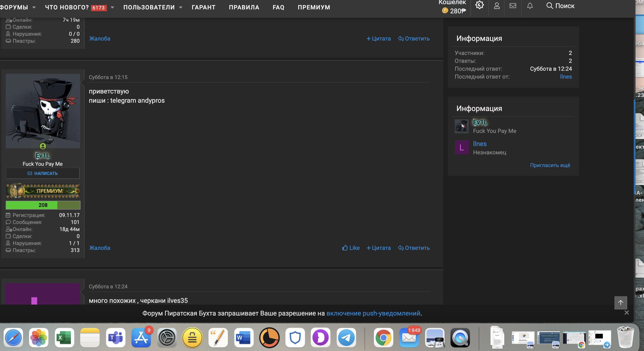Click включение push-уведомлений link
This screenshot has height=351, width=644.
pyautogui.click(x=373, y=313)
